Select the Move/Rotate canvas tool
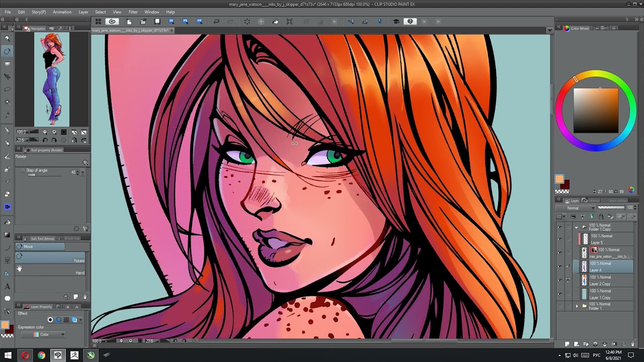The width and height of the screenshot is (644, 362). (7, 51)
